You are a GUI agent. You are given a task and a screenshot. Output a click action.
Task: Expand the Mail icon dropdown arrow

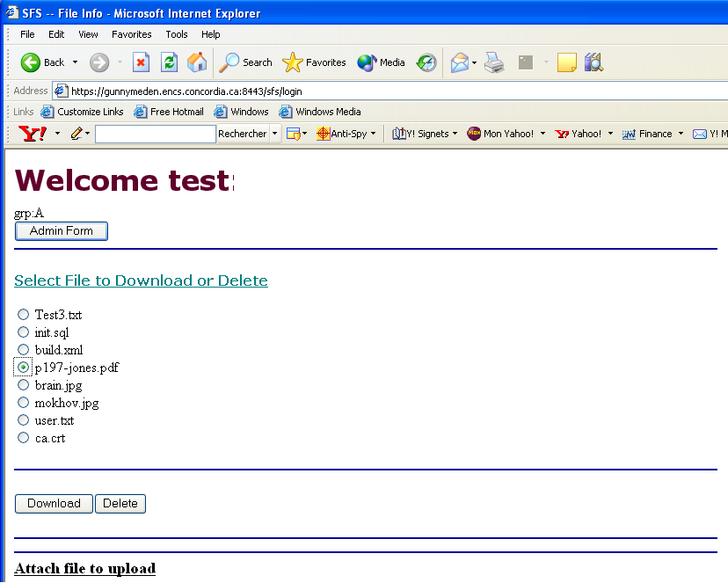click(475, 62)
